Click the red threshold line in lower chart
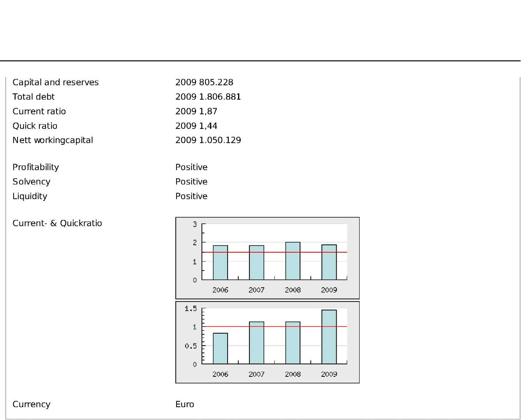 point(275,327)
